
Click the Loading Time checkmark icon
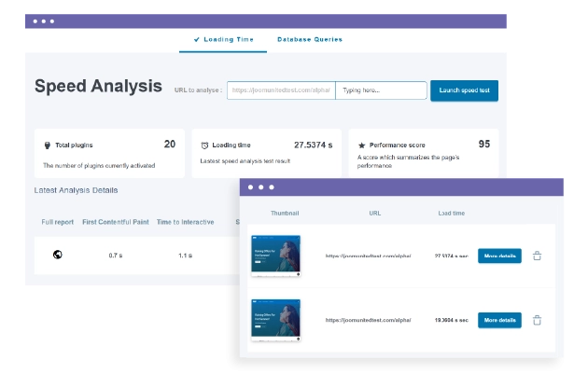pos(197,39)
